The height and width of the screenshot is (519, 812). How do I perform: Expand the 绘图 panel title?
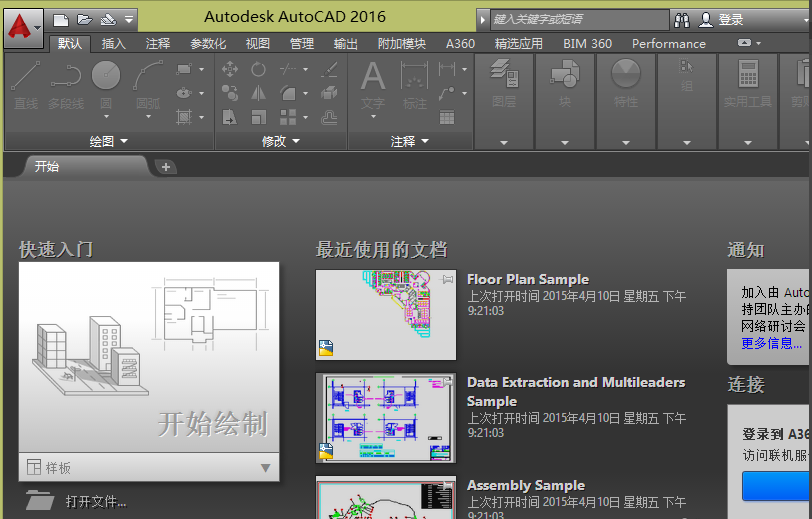click(x=108, y=141)
